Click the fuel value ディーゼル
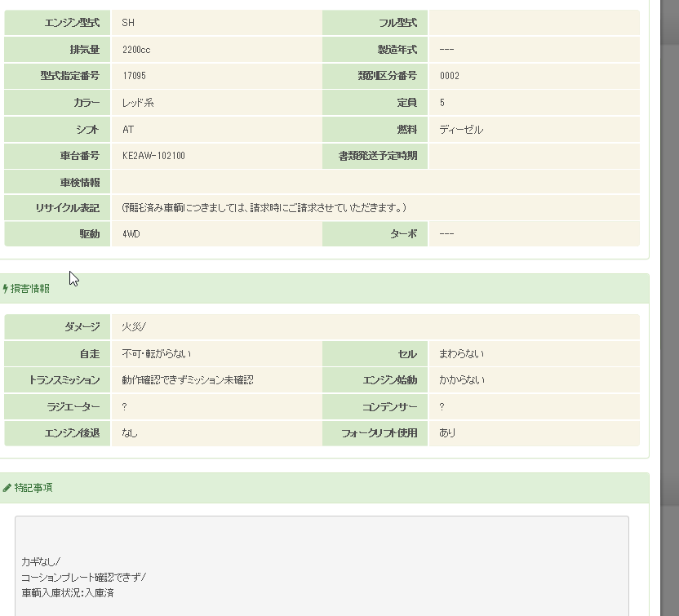The image size is (679, 616). (461, 130)
